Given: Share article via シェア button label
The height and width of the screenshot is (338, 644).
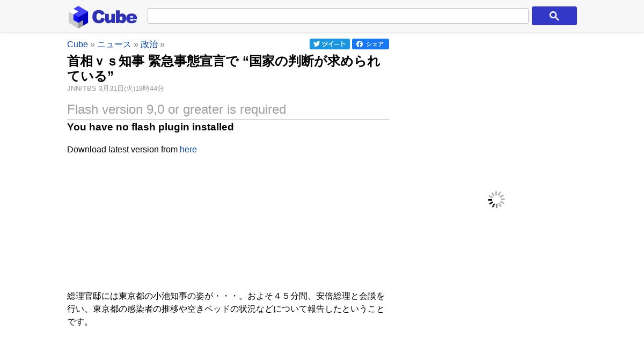Looking at the screenshot, I should pyautogui.click(x=375, y=44).
